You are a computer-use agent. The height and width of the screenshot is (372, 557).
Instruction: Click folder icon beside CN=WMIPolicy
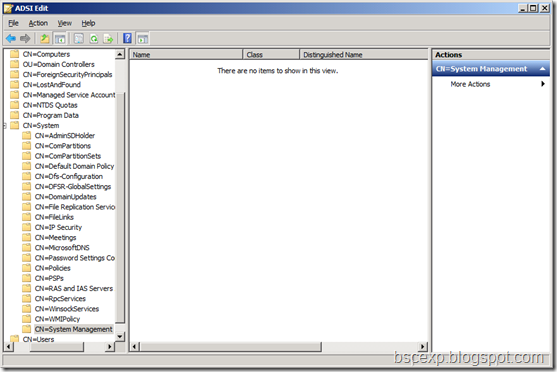pos(26,319)
